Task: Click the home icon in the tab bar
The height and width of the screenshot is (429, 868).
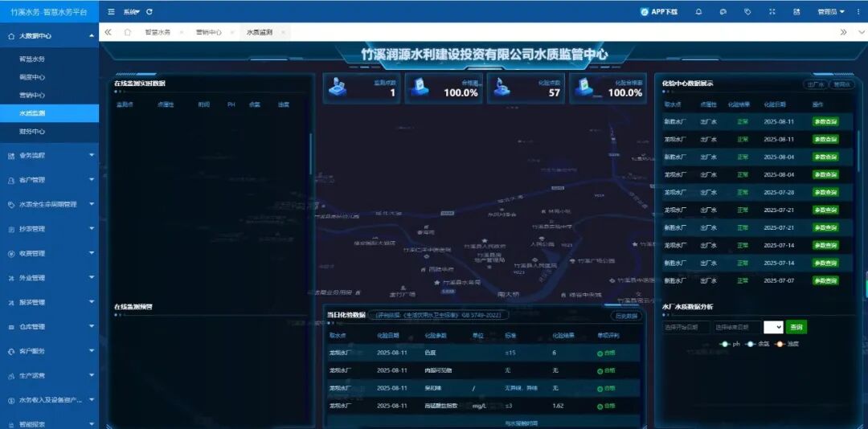Action: [127, 32]
